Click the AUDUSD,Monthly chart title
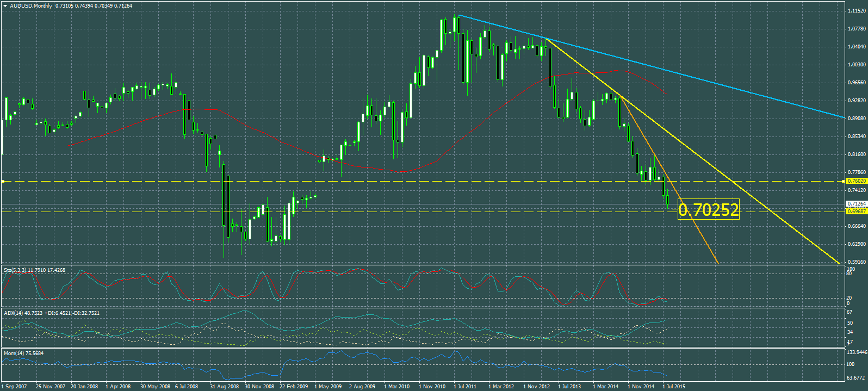The height and width of the screenshot is (391, 868). [x=32, y=6]
